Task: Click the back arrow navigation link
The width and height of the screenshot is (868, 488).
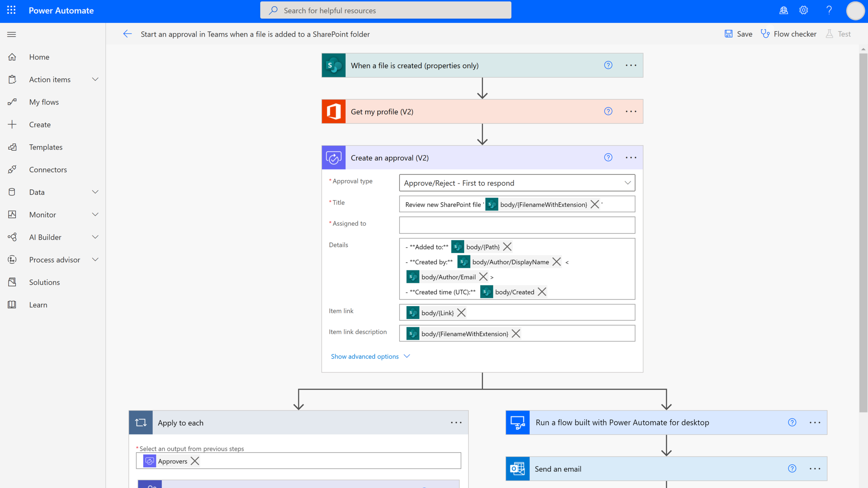Action: pos(127,34)
